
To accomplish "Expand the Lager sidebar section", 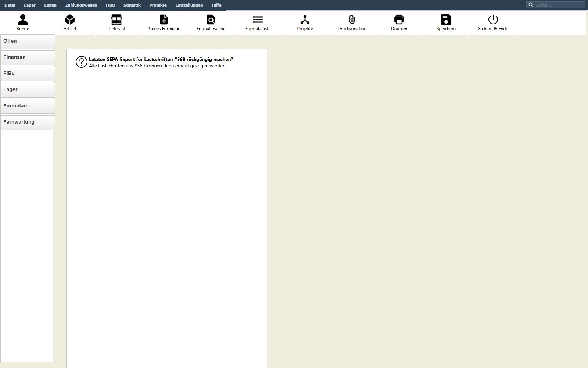I will pyautogui.click(x=28, y=90).
